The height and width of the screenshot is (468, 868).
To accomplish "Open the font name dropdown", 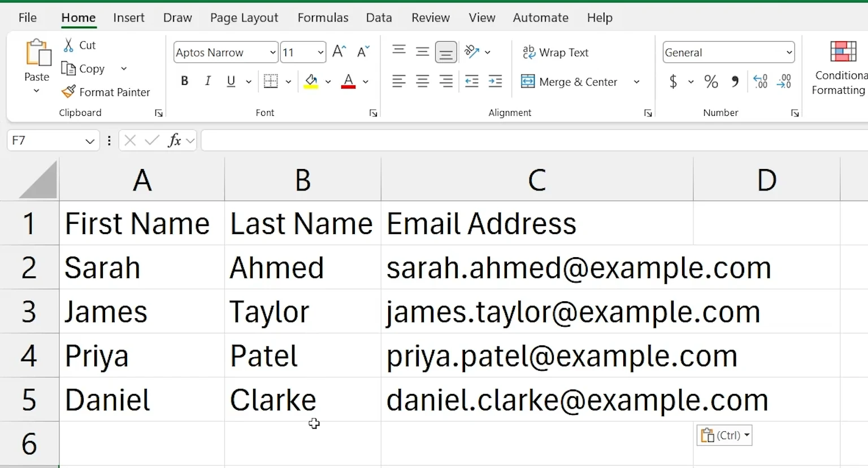I will (x=272, y=53).
